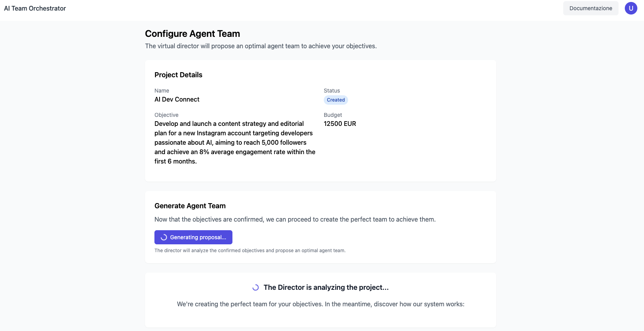Screen dimensions: 644x331
Task: Click the Configure Agent Team heading
Action: click(192, 34)
